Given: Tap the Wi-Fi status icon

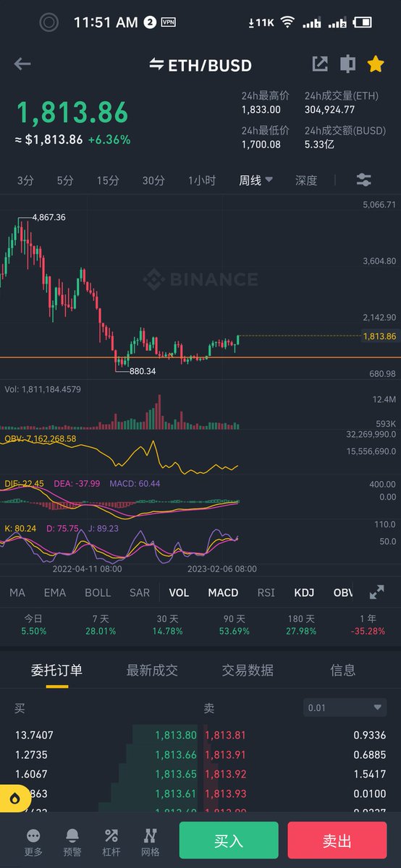Looking at the screenshot, I should [288, 22].
